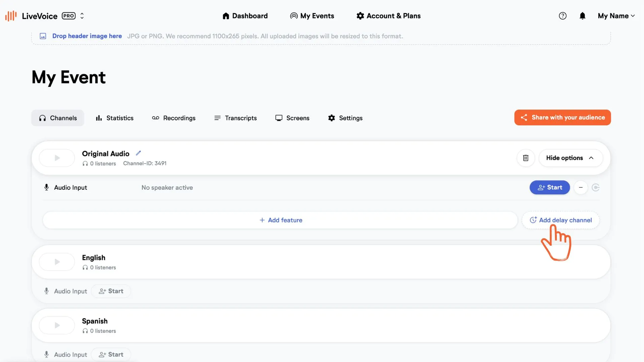Open the help question mark icon

(562, 16)
